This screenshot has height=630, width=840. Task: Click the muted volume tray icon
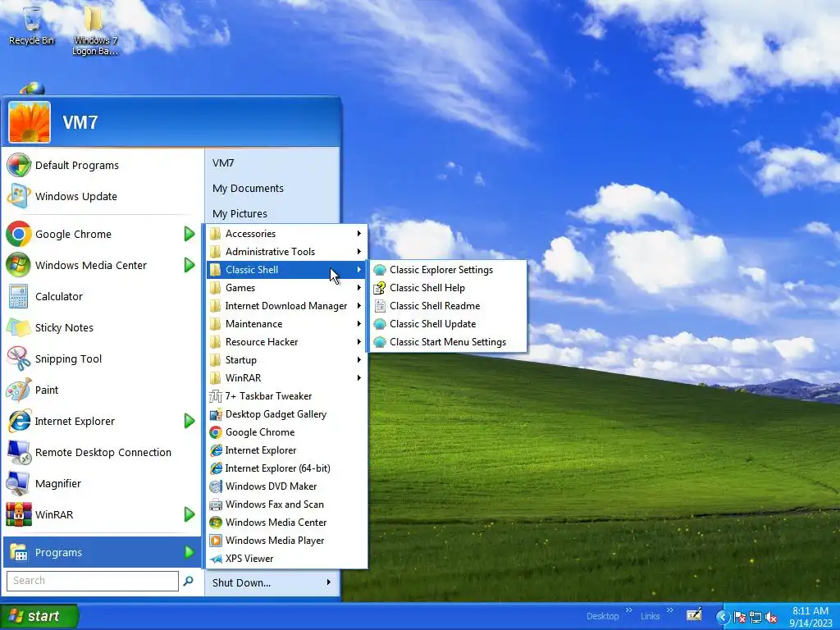tap(771, 617)
